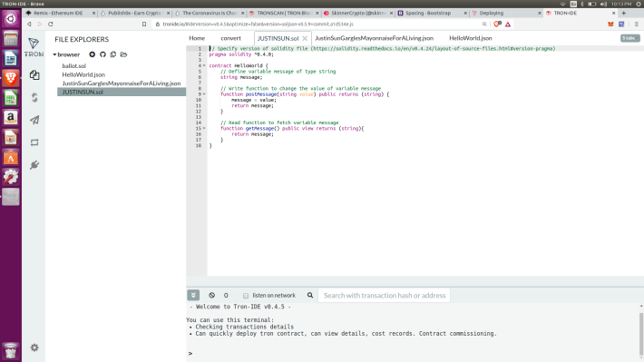
Task: Close the JUSTINSUN.sol editor tab
Action: [305, 38]
